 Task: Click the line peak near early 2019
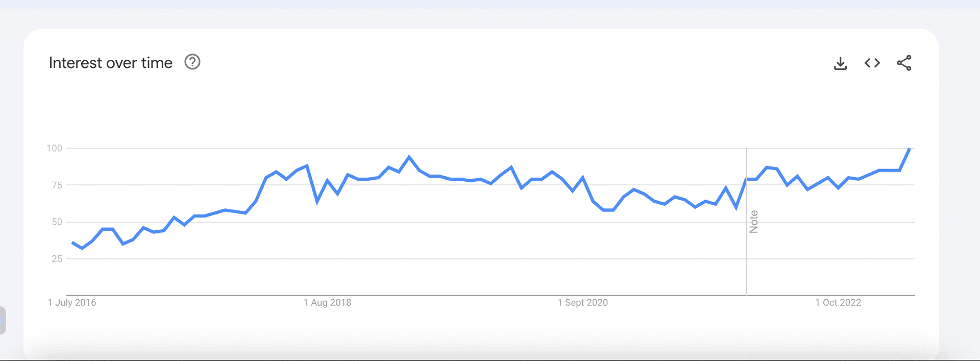tap(409, 157)
